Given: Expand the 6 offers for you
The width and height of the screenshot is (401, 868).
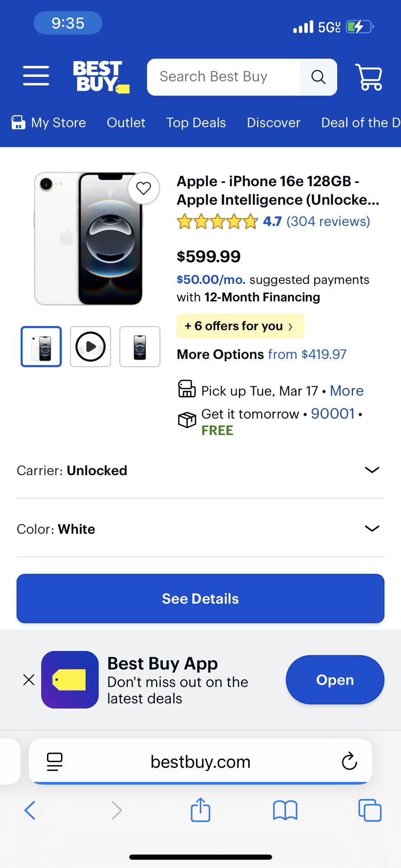Looking at the screenshot, I should coord(240,326).
